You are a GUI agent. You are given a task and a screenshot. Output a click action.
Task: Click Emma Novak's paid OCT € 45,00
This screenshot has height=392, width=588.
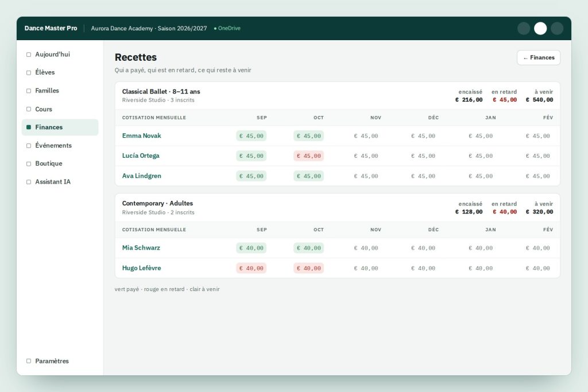point(308,136)
